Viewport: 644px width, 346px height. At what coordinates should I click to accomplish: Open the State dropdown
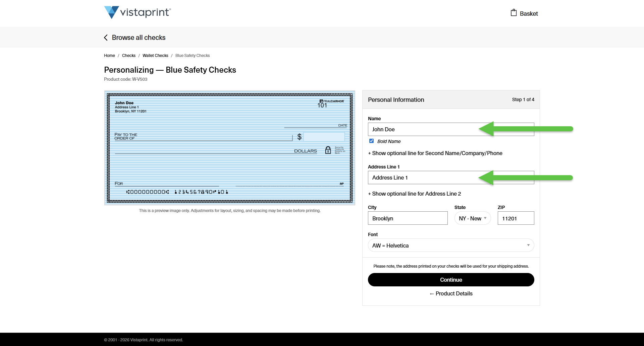tap(473, 218)
